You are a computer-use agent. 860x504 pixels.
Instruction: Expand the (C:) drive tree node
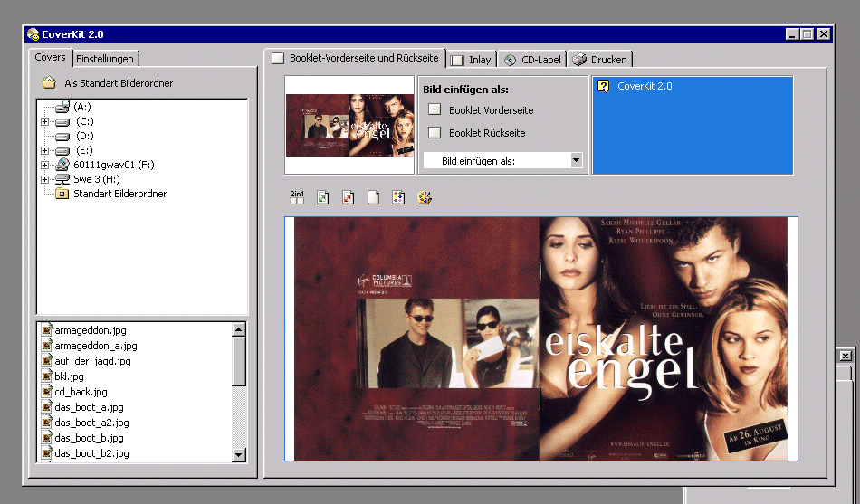(x=44, y=121)
